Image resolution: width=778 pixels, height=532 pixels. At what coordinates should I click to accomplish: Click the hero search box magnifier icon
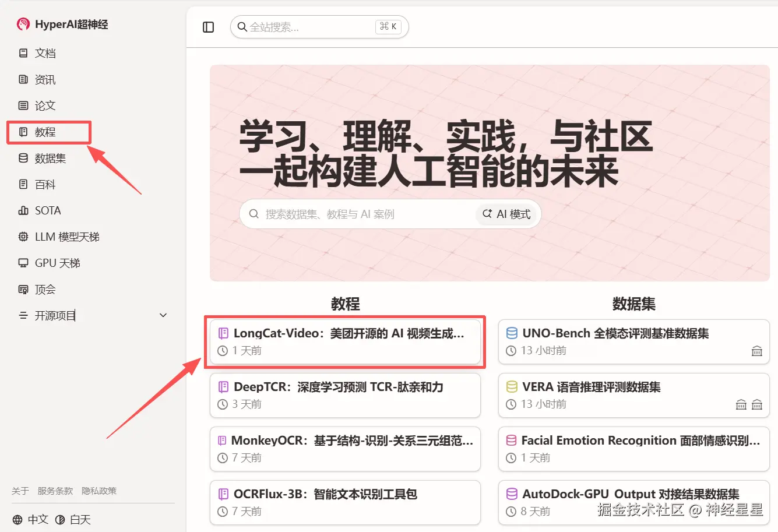point(254,214)
